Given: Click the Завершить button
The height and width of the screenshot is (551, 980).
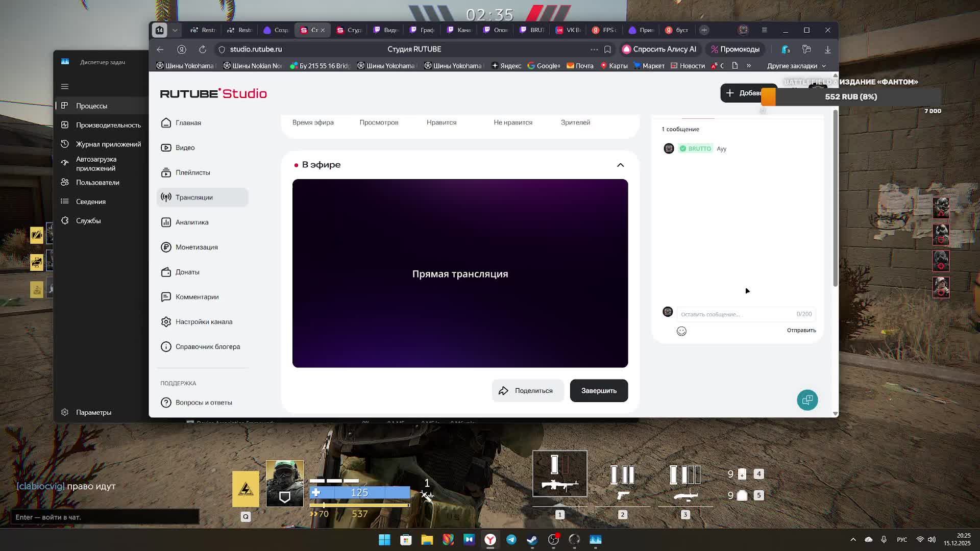Looking at the screenshot, I should coord(599,391).
